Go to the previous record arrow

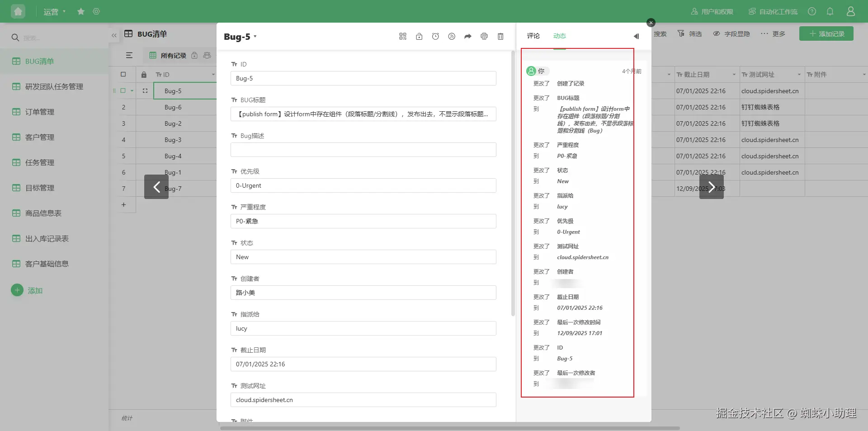pos(156,187)
